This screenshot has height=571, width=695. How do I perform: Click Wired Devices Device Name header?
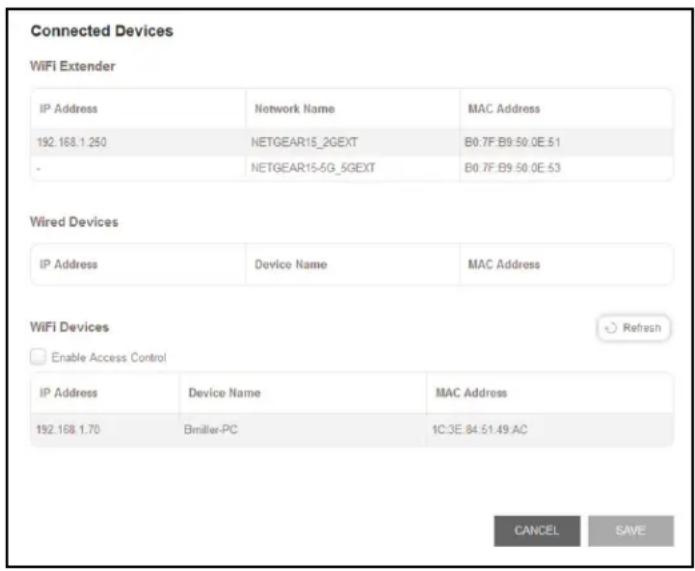pos(291,264)
